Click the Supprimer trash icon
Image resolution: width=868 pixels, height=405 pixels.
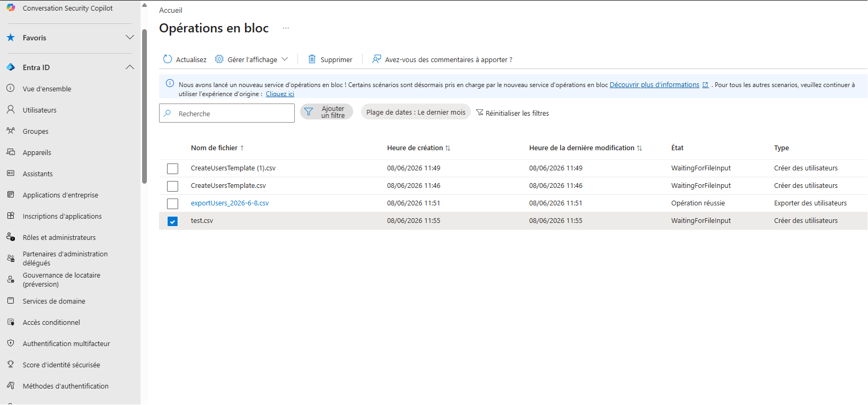[x=312, y=59]
